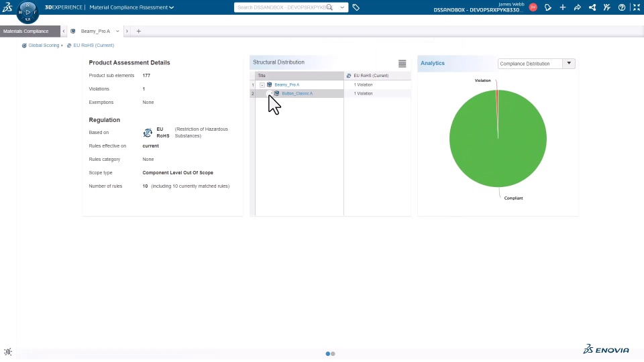Click the add (plus) icon in top bar

(563, 7)
